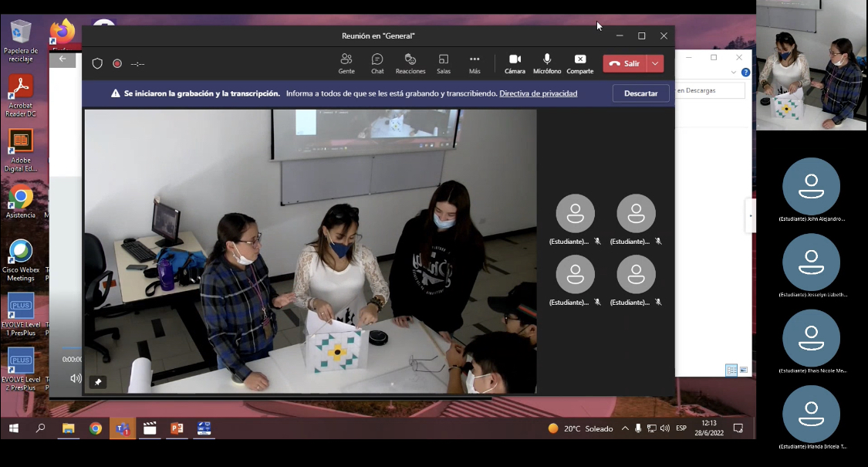Image resolution: width=868 pixels, height=467 pixels.
Task: Toggle the volume speaker icon in media player
Action: click(x=76, y=378)
